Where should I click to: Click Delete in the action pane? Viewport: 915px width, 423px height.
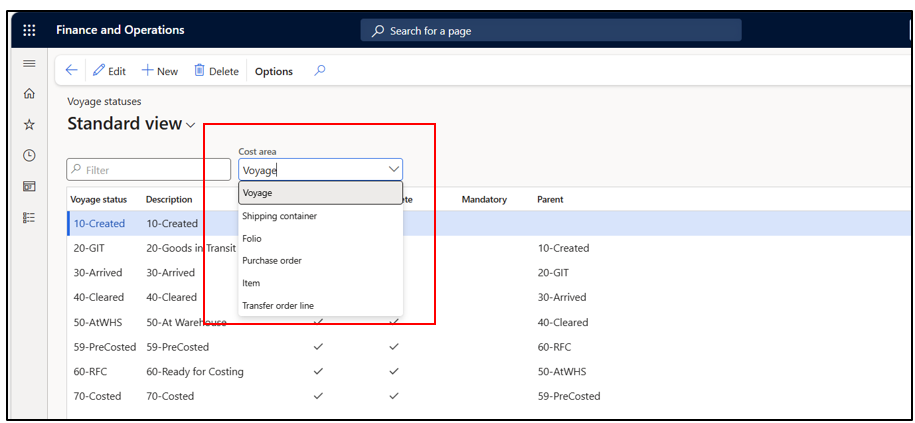coord(216,71)
